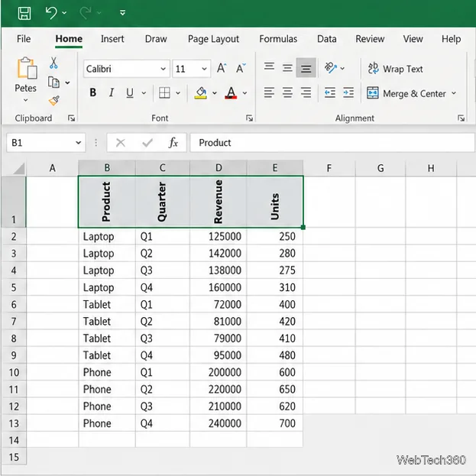The height and width of the screenshot is (476, 476).
Task: Open Clipboard pane dialog launcher
Action: tap(71, 118)
